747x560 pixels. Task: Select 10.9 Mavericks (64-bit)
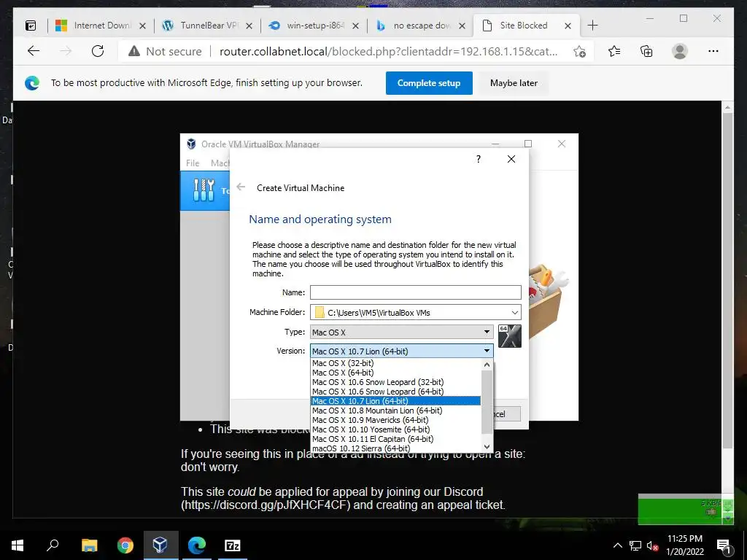395,420
